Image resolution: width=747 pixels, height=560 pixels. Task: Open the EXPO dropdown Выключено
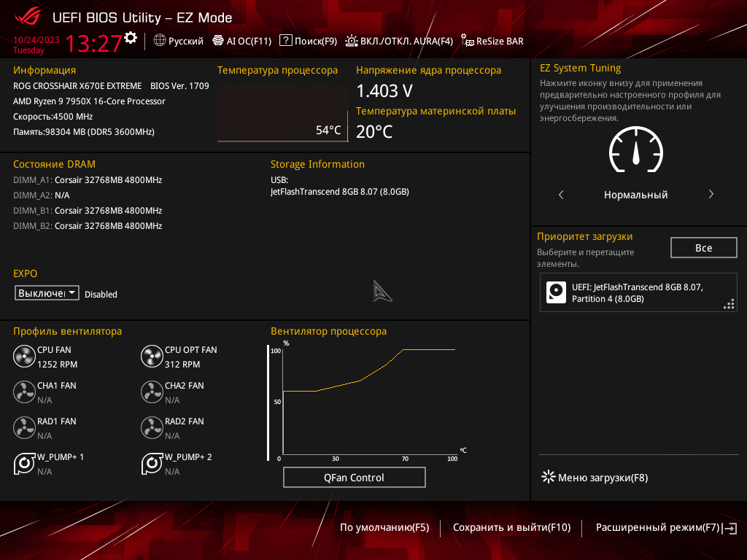[x=47, y=293]
